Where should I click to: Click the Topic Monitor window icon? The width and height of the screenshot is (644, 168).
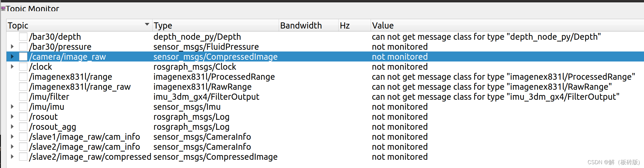coord(3,9)
